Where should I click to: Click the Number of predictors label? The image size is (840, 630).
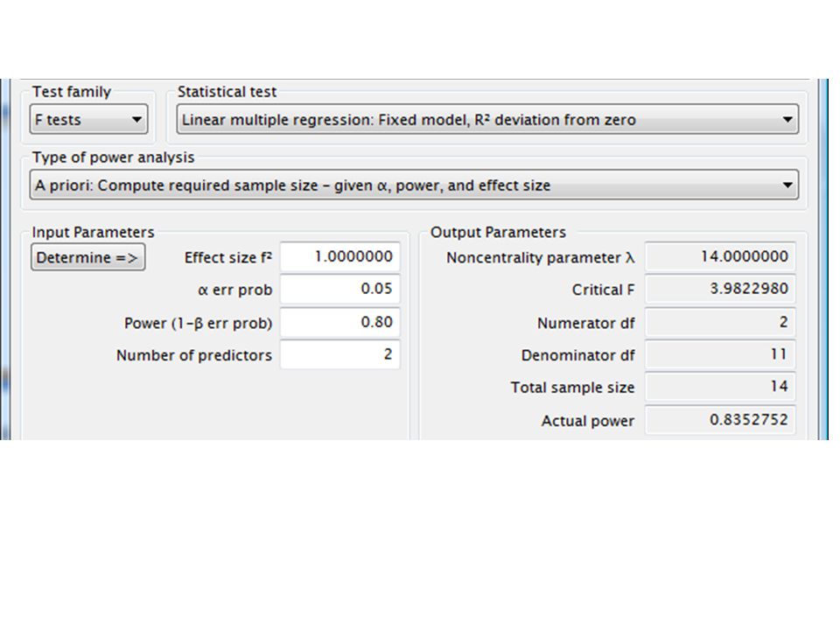coord(194,355)
